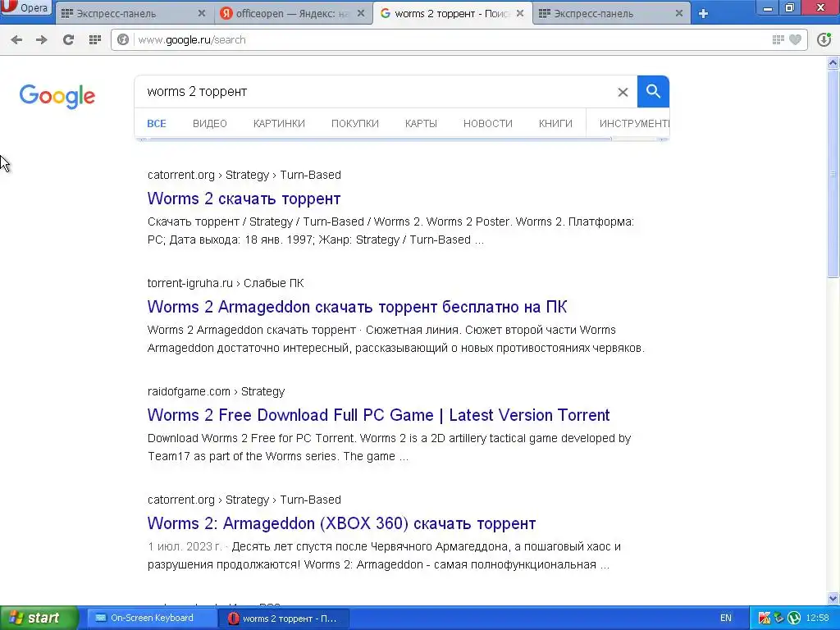Select the КНИГИ search filter
The height and width of the screenshot is (630, 840).
pos(555,124)
